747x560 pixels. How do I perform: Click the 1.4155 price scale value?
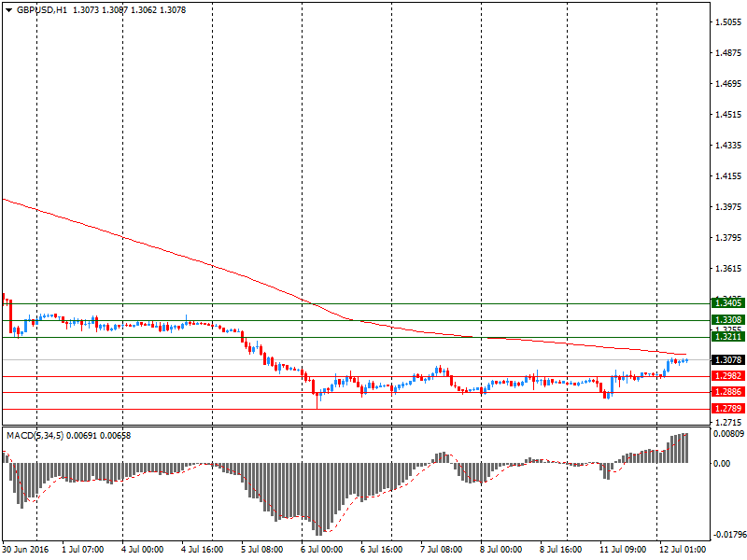pyautogui.click(x=728, y=176)
